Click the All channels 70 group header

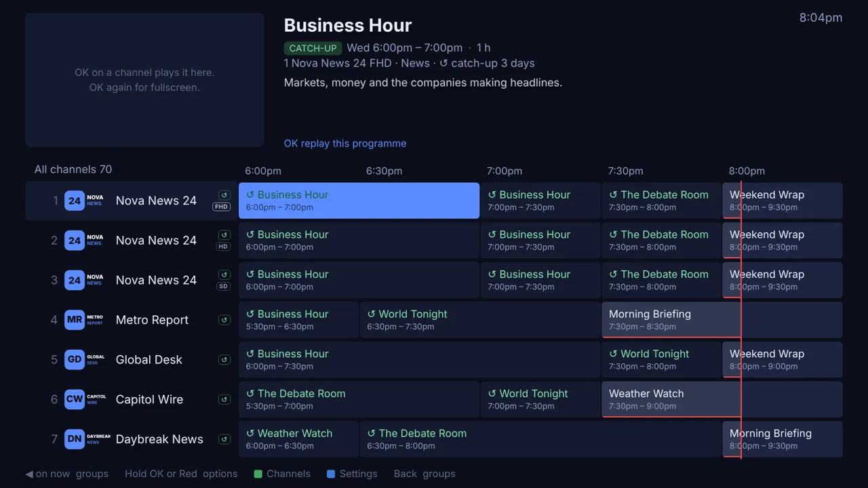(x=73, y=169)
